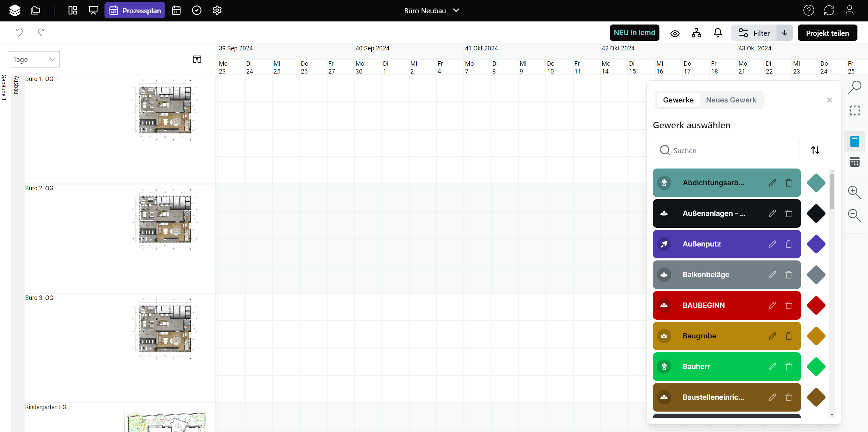Click the NEU in lcmd button

[x=634, y=33]
